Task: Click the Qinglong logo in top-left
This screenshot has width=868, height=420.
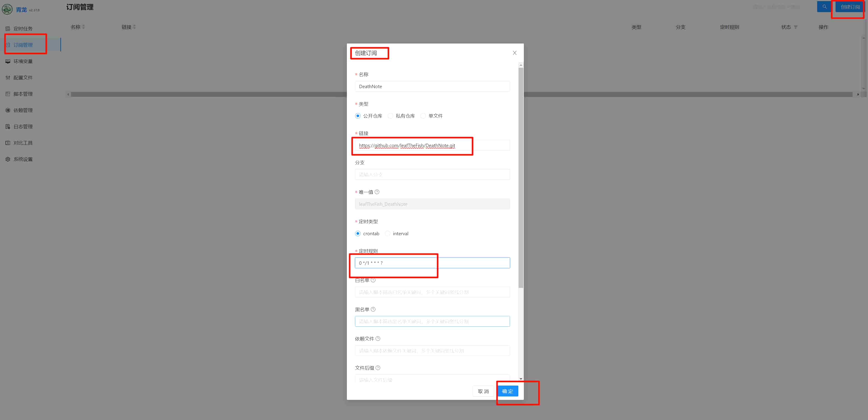Action: [7, 10]
